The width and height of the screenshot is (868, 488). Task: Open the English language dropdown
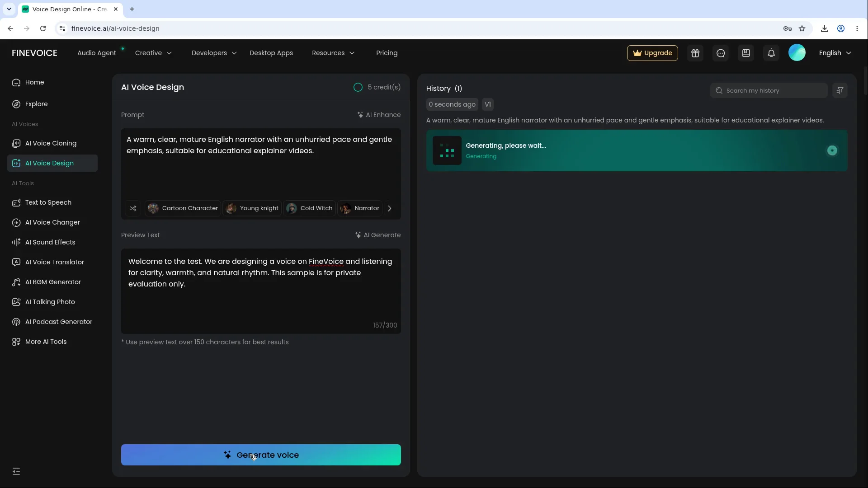(835, 53)
